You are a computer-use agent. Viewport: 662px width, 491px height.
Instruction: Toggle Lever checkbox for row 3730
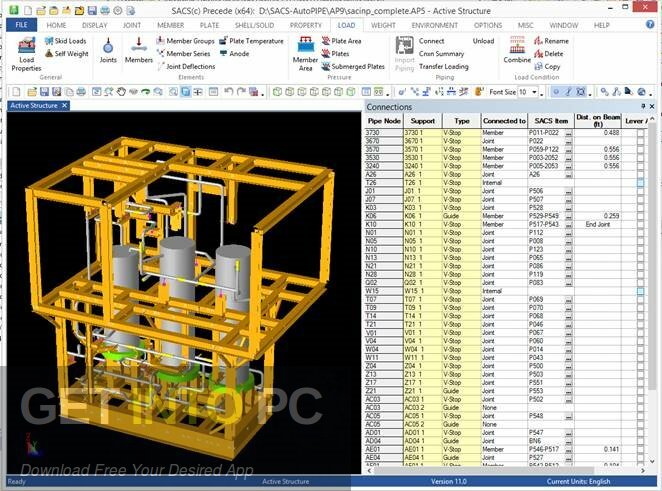641,133
